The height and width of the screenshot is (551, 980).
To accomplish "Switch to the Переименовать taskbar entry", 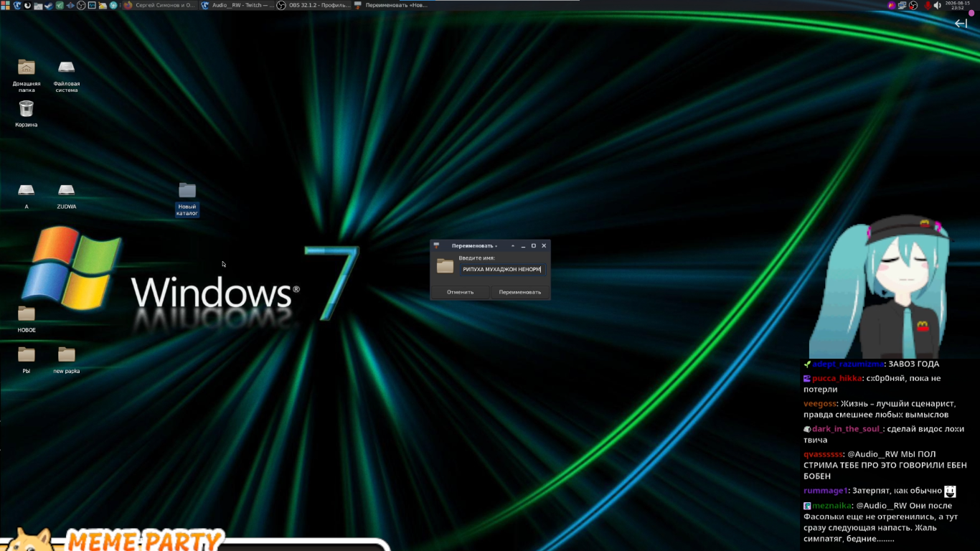I will click(x=391, y=5).
